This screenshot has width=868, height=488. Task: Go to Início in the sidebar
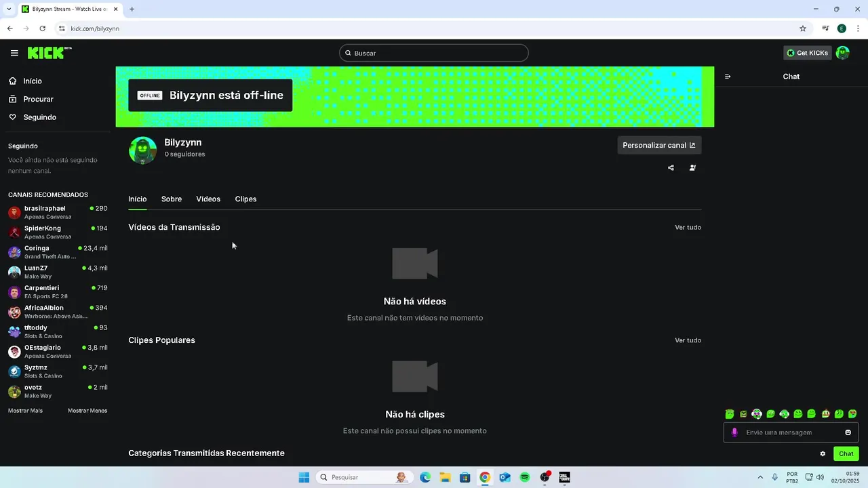(x=33, y=81)
